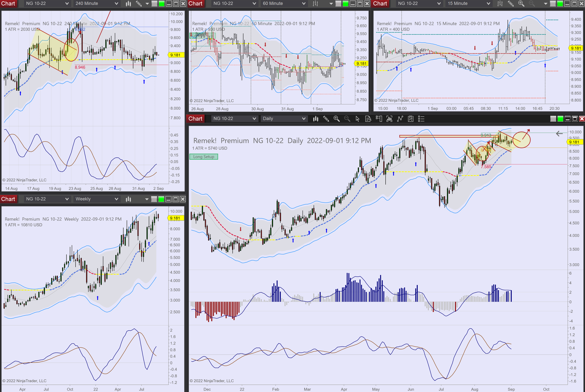
Task: Open bar style menu in Daily chart toolbar
Action: pyautogui.click(x=316, y=119)
